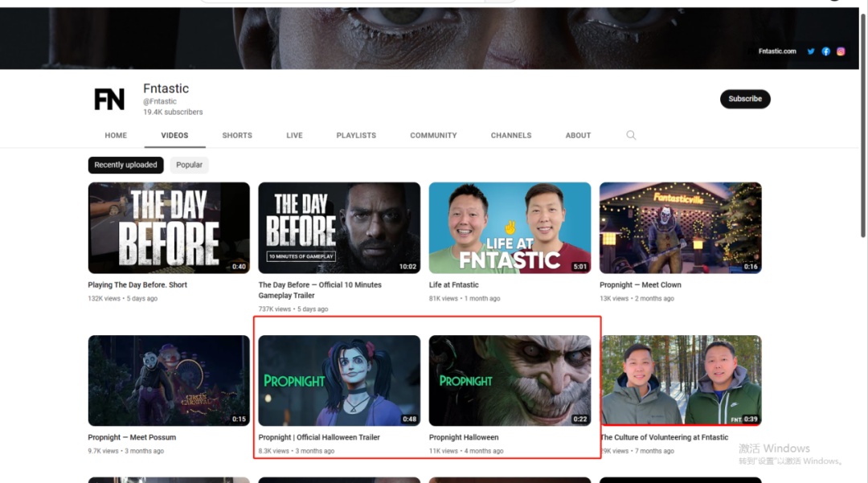This screenshot has width=868, height=483.
Task: Click '81K views • 1 month ago' text
Action: 465,299
